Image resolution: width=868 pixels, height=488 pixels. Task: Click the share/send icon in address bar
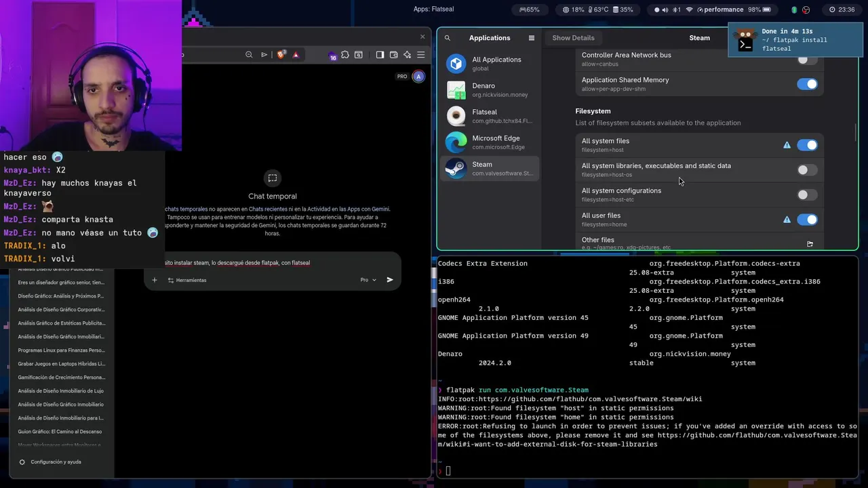(264, 55)
